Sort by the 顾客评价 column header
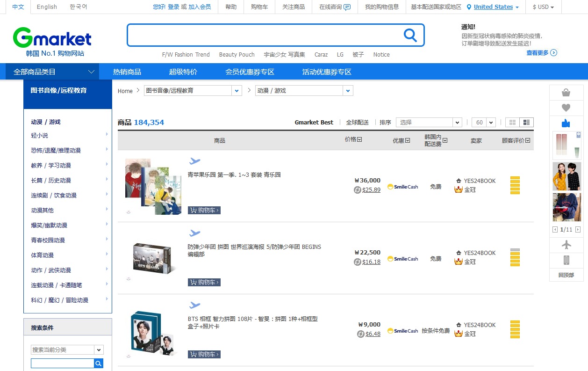Viewport: 588px width, 371px height. point(516,140)
